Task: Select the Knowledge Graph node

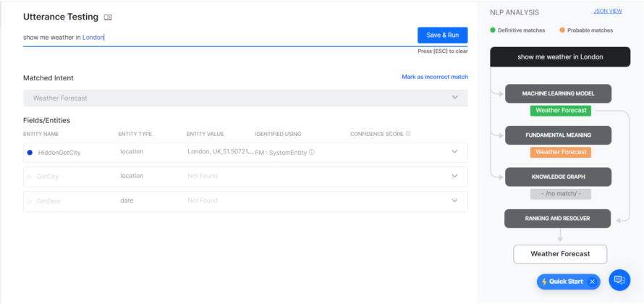Action: coord(558,177)
